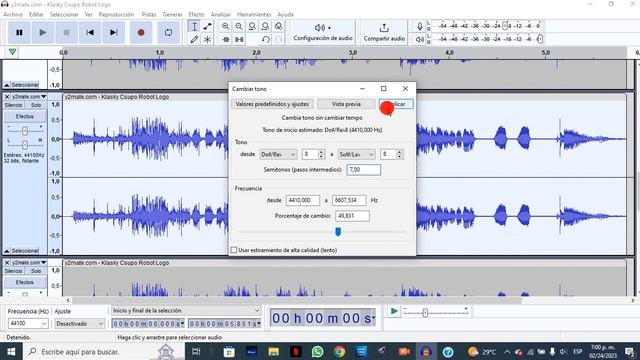Open the Herramientas menu
This screenshot has height=360, width=640.
click(x=254, y=14)
